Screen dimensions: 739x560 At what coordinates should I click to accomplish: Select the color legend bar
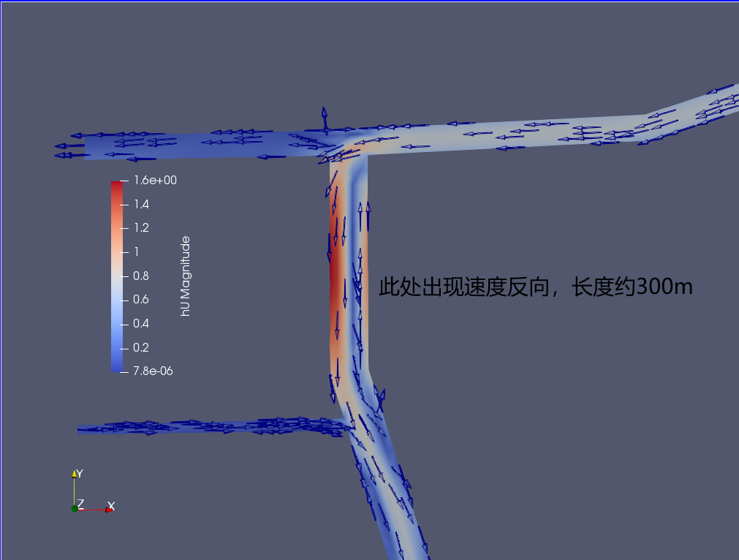pyautogui.click(x=117, y=276)
